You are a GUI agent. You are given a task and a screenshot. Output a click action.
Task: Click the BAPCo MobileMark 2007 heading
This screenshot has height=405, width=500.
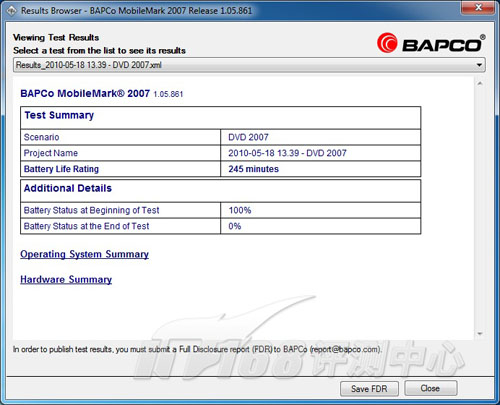102,94
